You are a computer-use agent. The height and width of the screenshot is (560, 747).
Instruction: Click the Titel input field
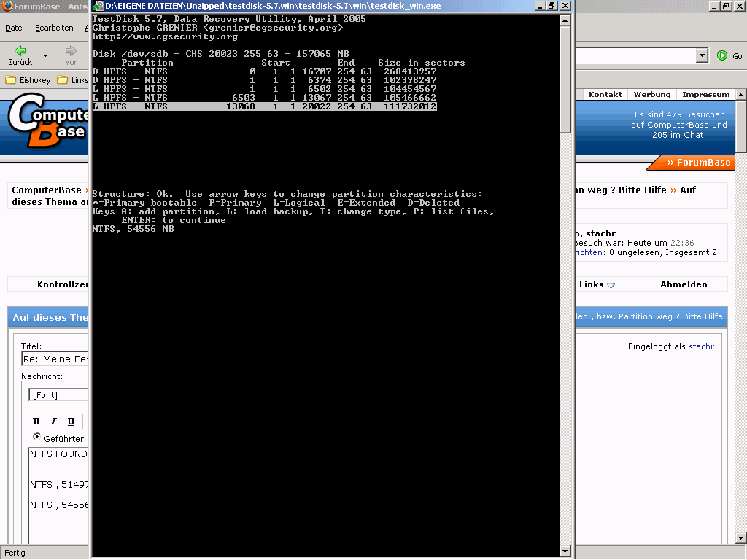55,359
